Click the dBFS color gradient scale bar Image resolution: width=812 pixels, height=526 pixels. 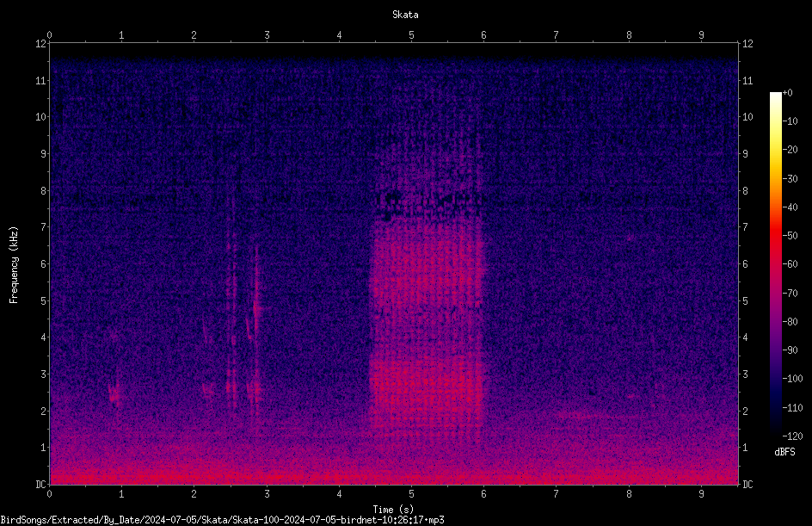(x=775, y=264)
